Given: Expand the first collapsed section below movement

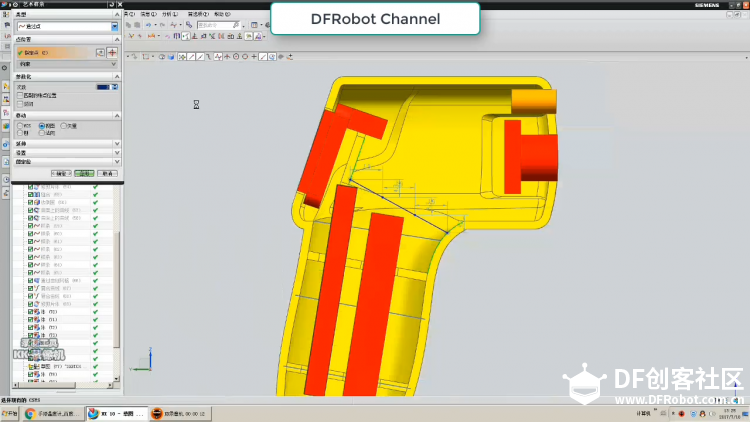Looking at the screenshot, I should coord(66,144).
